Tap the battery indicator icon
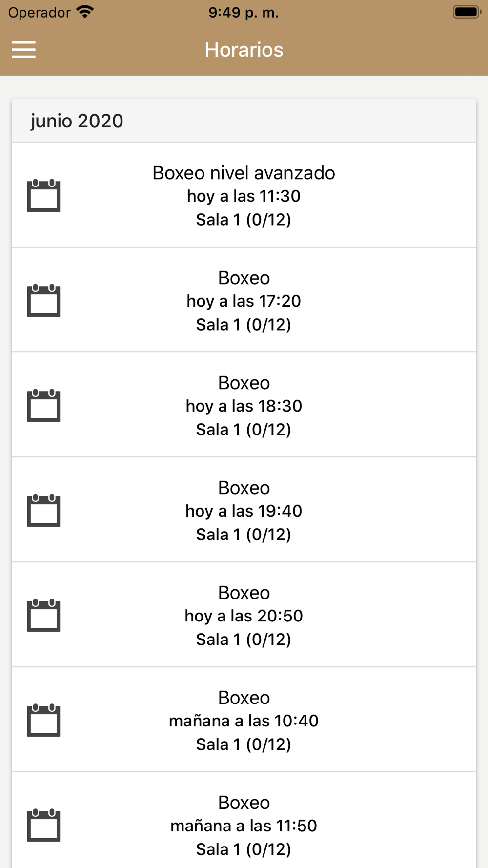The height and width of the screenshot is (868, 488). (467, 12)
